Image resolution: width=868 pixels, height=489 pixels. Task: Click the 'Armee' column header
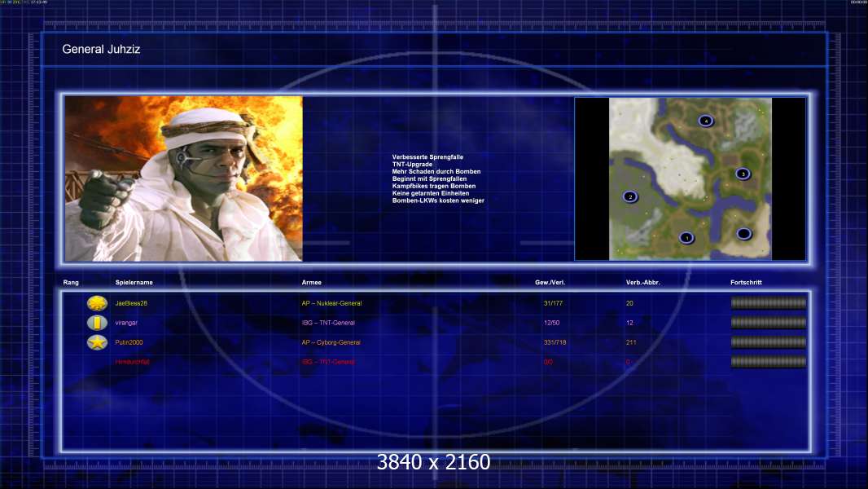312,283
